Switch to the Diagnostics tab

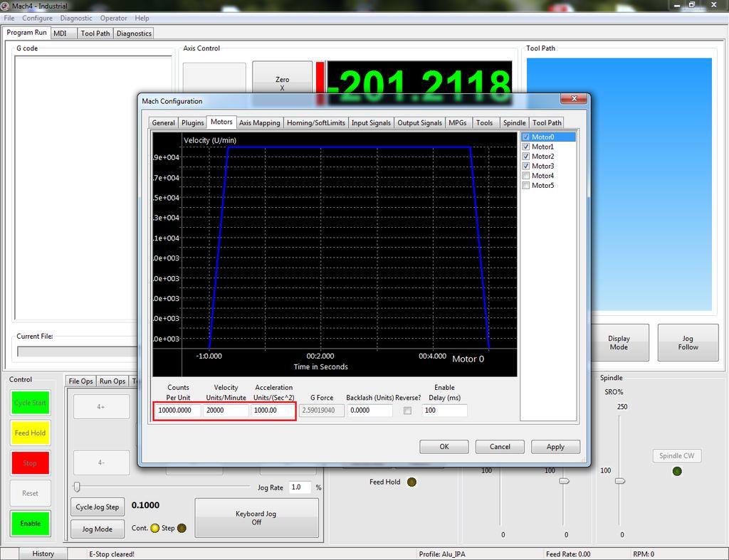tap(134, 33)
